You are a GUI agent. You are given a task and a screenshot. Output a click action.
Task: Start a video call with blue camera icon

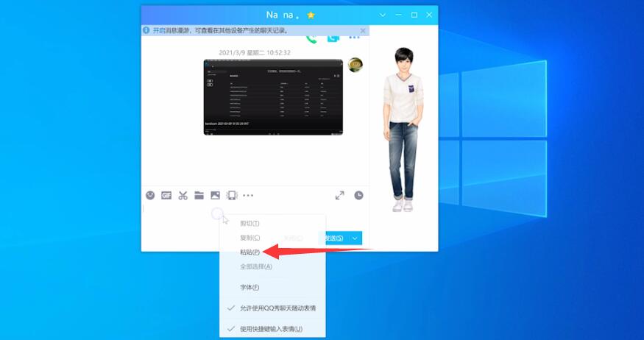tap(333, 39)
